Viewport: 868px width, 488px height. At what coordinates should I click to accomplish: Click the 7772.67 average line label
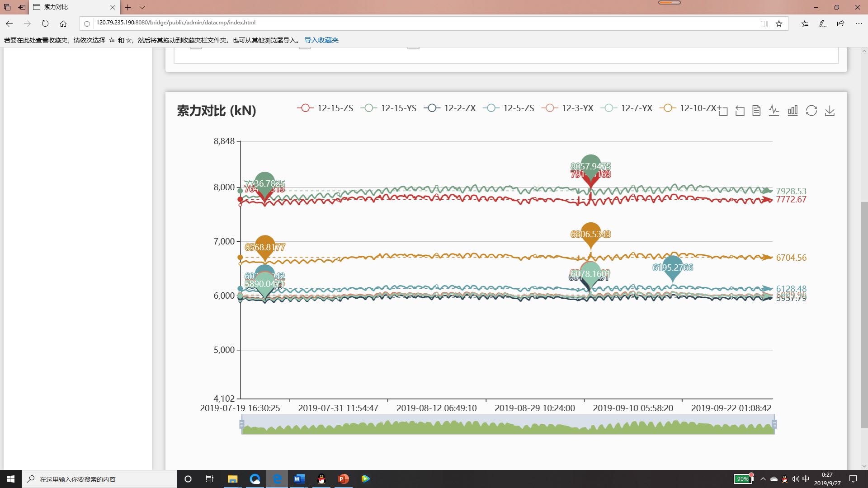tap(791, 200)
